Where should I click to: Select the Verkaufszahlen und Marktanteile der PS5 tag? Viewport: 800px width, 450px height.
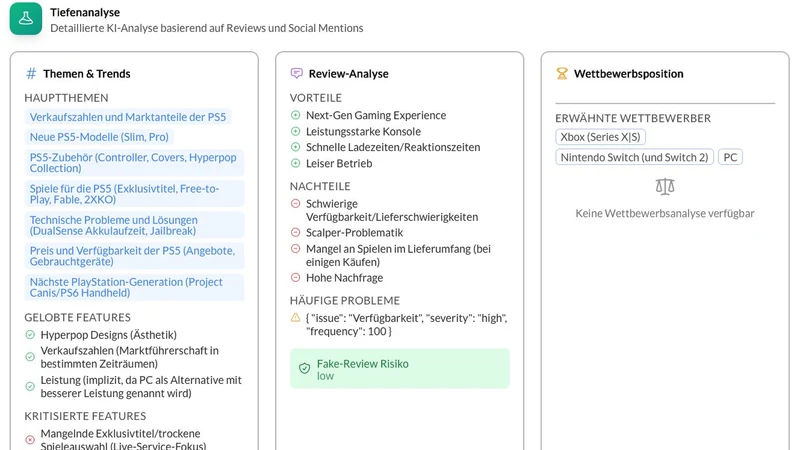[x=128, y=117]
